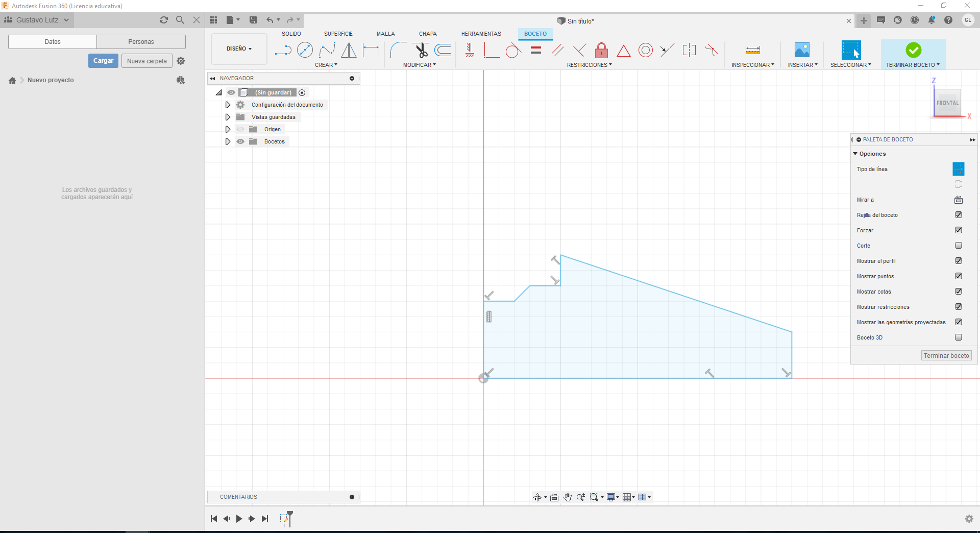This screenshot has height=533, width=980.
Task: Apply Collinear constraint
Action: [667, 50]
